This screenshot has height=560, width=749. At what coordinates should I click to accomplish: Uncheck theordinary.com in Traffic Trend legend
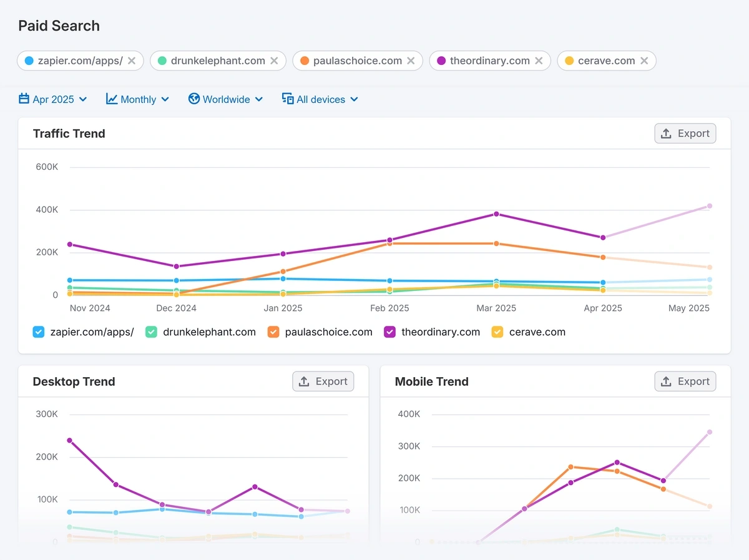390,332
